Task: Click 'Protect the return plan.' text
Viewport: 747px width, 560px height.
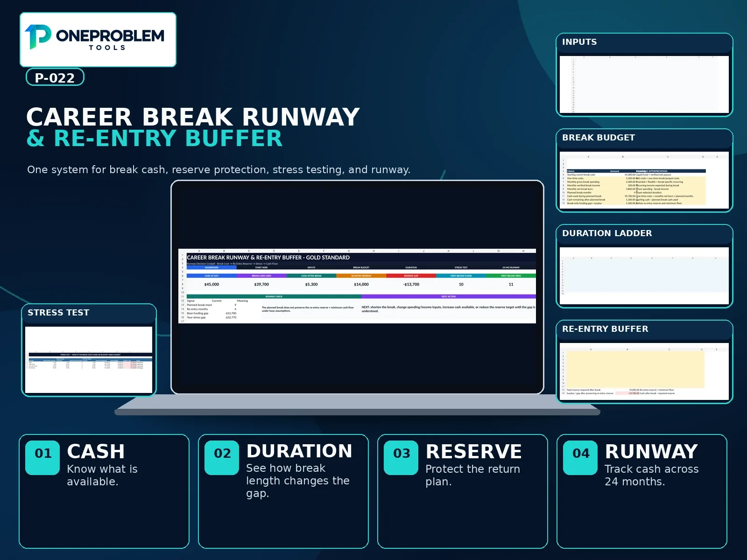Action: [x=472, y=475]
